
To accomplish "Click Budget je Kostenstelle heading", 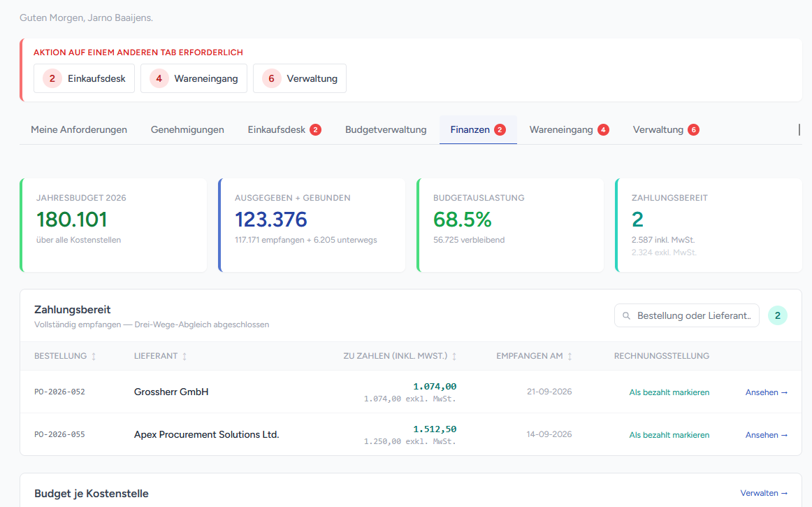I will coord(91,494).
